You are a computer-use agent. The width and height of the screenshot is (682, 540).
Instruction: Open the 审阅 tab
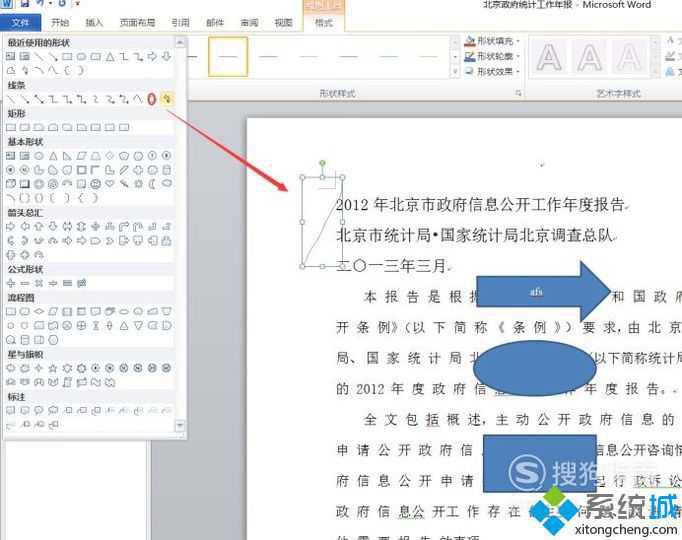(x=249, y=23)
